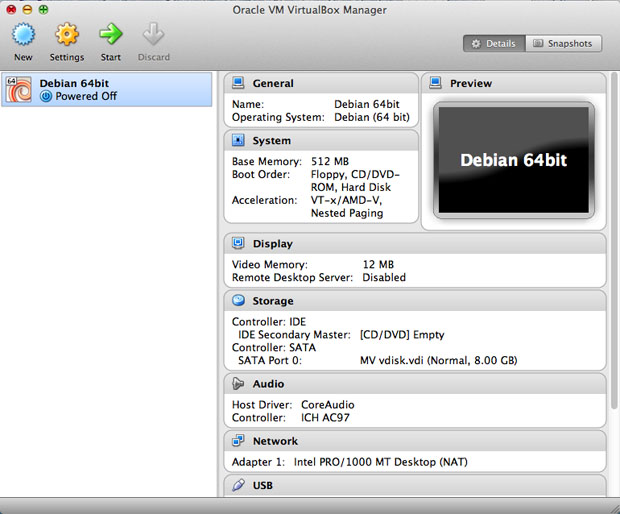Click Adapter 1 Intel PRO/1000 MT Desktop
Screen dimensions: 620x514
381,462
